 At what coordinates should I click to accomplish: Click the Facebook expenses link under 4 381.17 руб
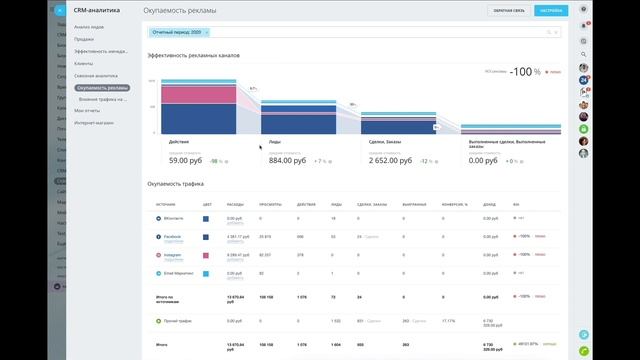[235, 242]
